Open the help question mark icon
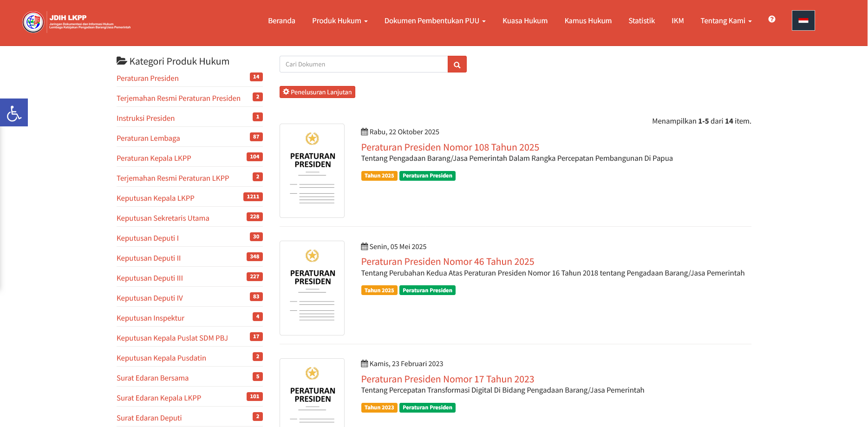The height and width of the screenshot is (427, 868). point(772,19)
